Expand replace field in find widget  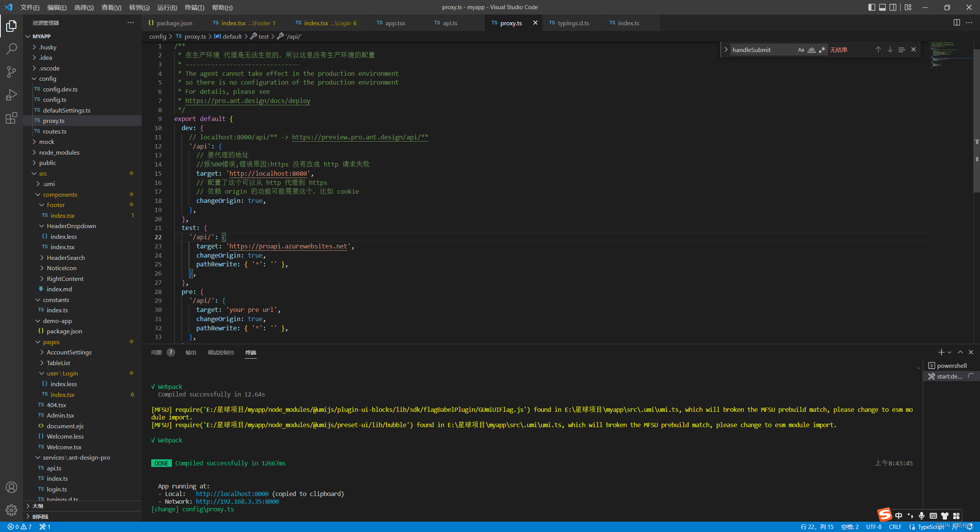pyautogui.click(x=726, y=50)
